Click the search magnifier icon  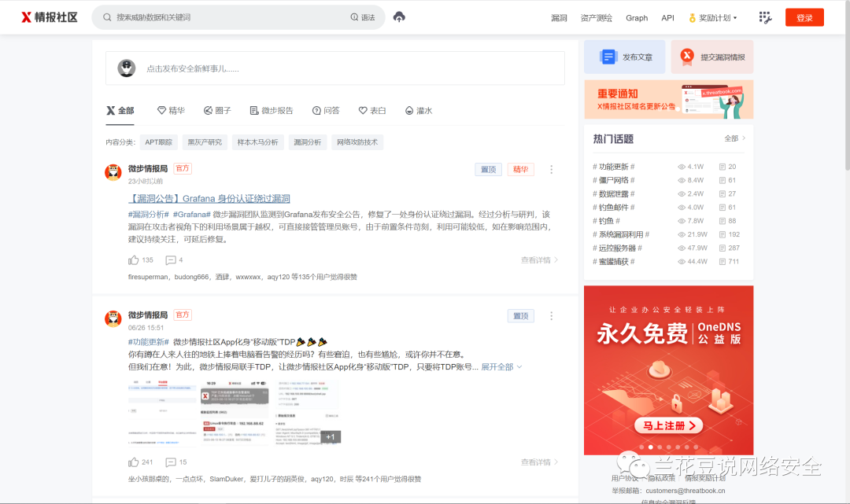click(x=107, y=17)
